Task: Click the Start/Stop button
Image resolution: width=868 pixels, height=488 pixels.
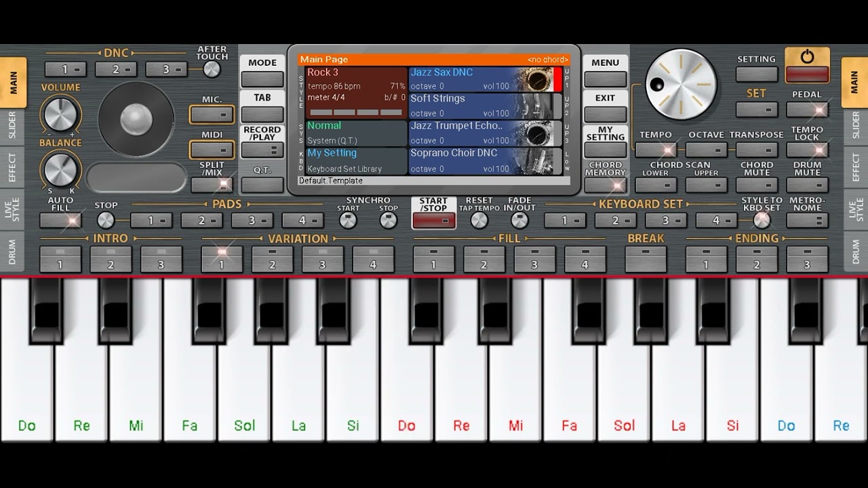Action: click(x=434, y=220)
